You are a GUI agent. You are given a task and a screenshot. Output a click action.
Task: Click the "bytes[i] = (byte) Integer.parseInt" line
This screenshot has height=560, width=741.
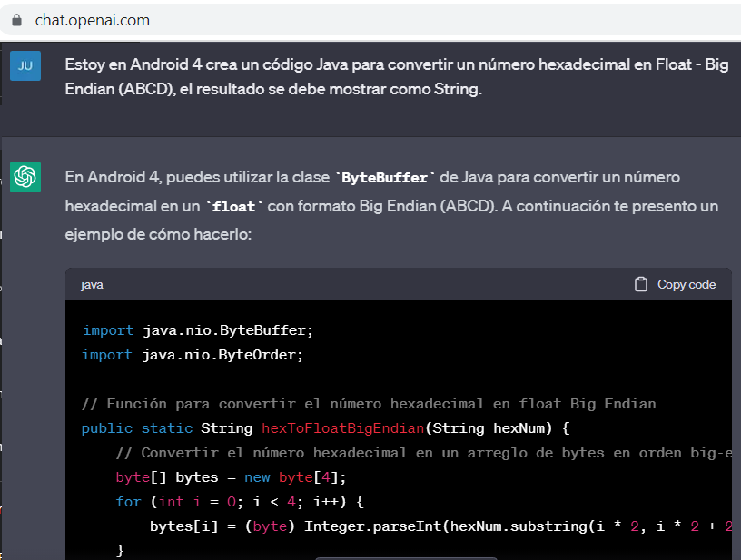(x=441, y=526)
